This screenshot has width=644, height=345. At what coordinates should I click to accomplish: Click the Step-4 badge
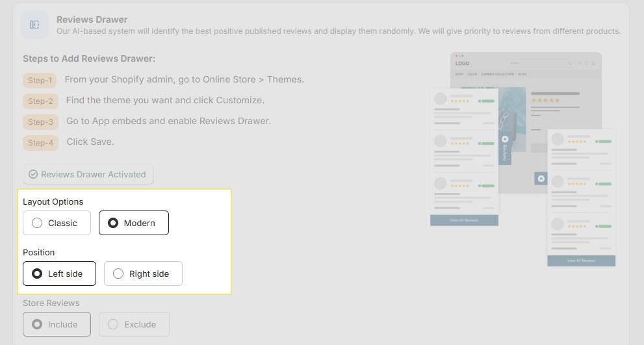[x=40, y=143]
